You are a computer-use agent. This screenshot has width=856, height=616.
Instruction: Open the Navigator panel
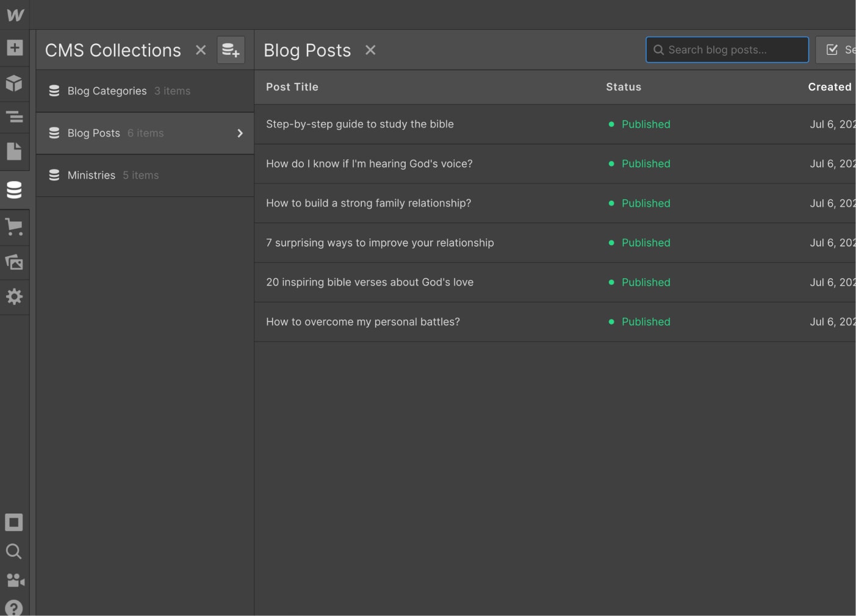[x=14, y=116]
